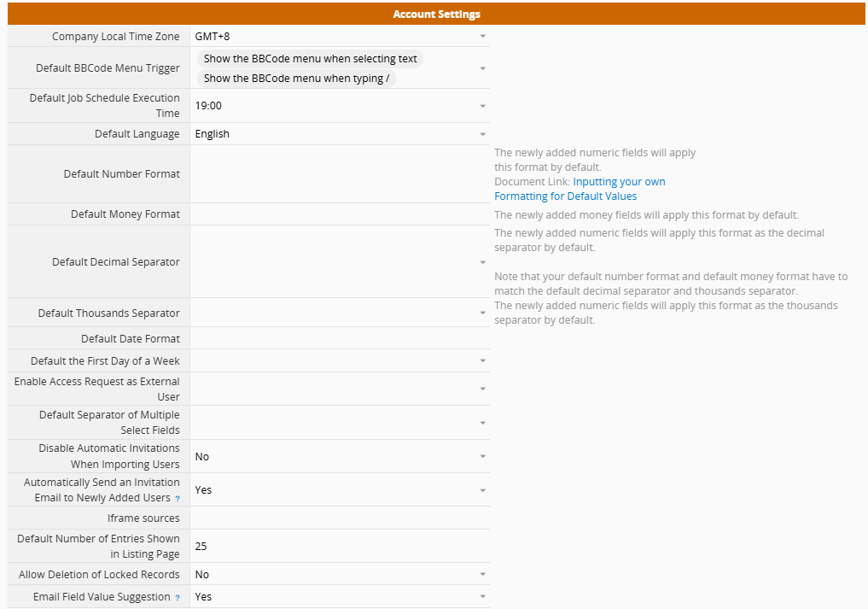The height and width of the screenshot is (609, 868).
Task: Open the Company Local Time Zone dropdown
Action: 339,37
